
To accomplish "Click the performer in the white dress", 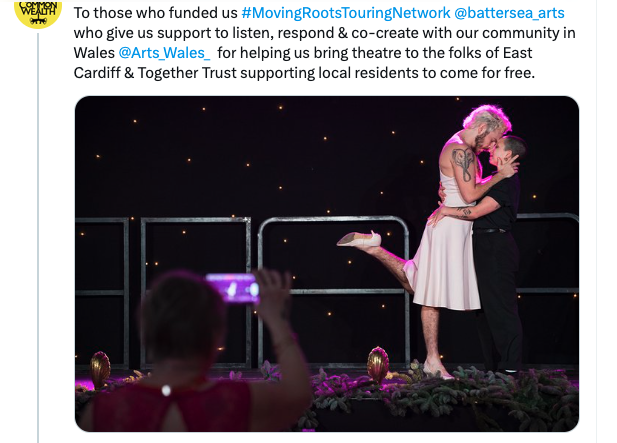I will tap(453, 236).
